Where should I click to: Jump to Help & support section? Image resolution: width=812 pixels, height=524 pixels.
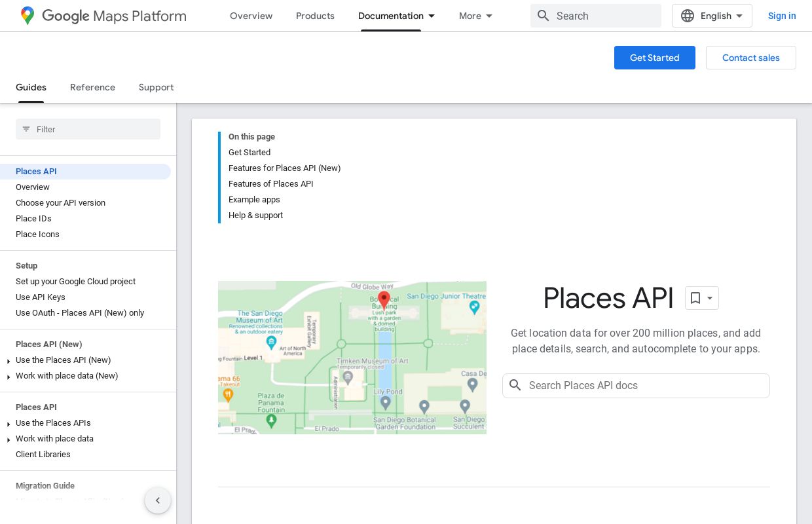(x=255, y=215)
